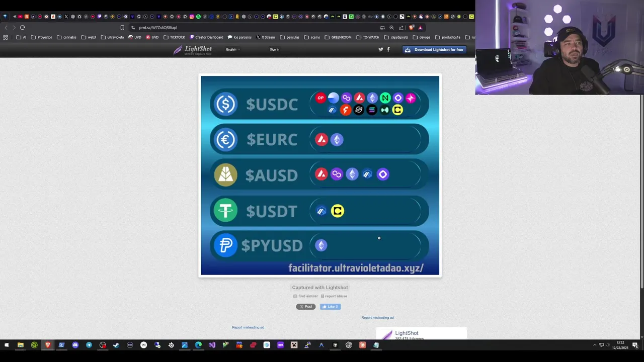The image size is (644, 362).
Task: Click the share icon in address bar
Action: point(401,28)
